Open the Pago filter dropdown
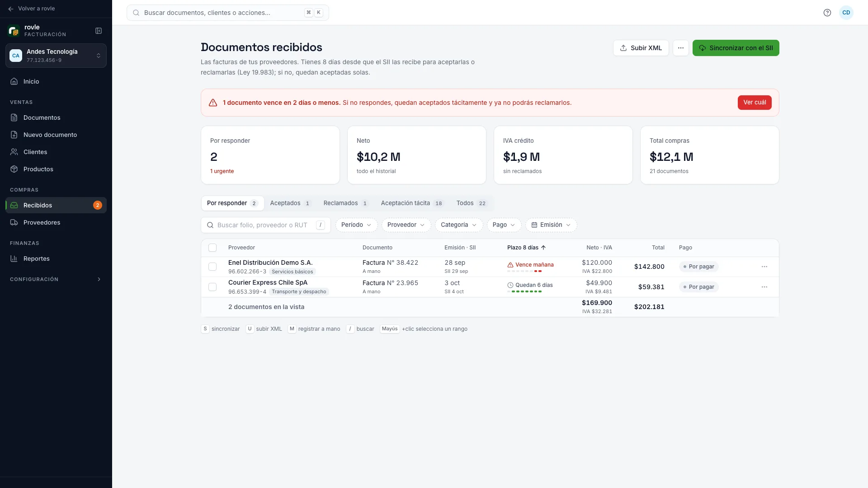 click(504, 225)
